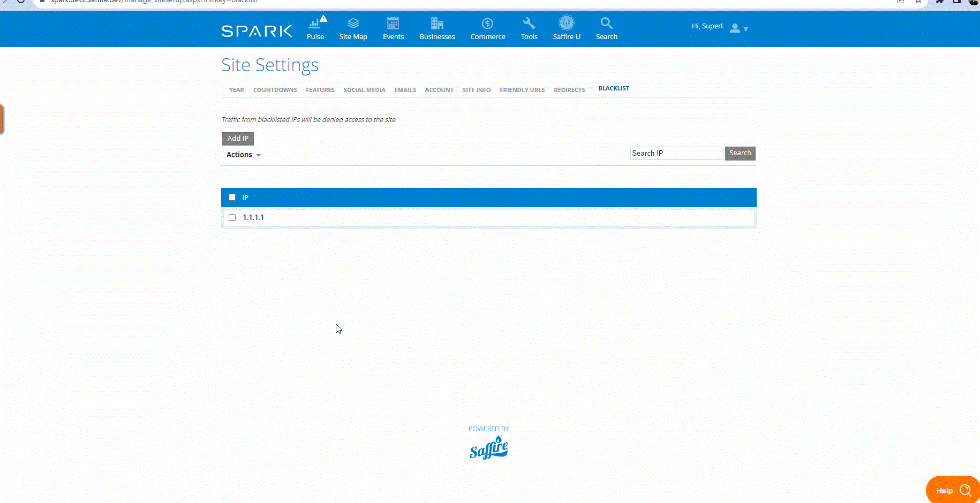Toggle the select-all IP header checkbox

(232, 197)
